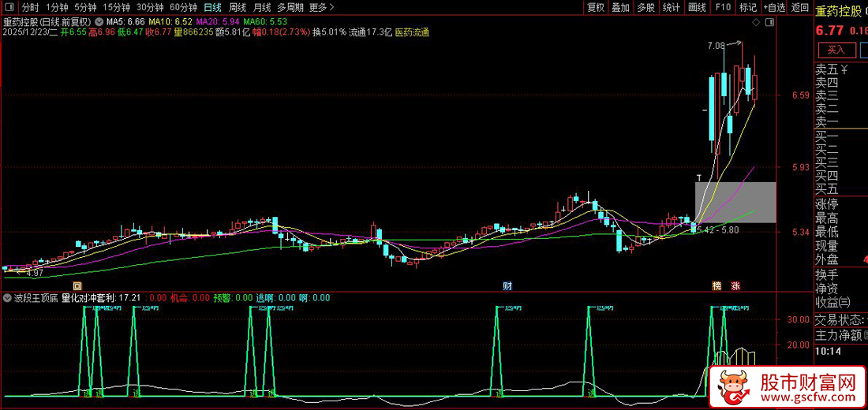Toggle the right side panel icon

[x=769, y=22]
